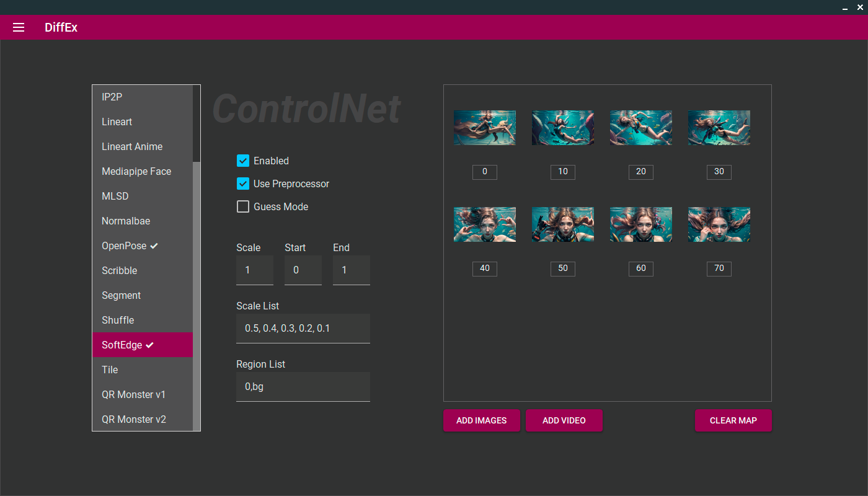Disable the Enabled checkbox
This screenshot has height=496, width=868.
[x=243, y=161]
